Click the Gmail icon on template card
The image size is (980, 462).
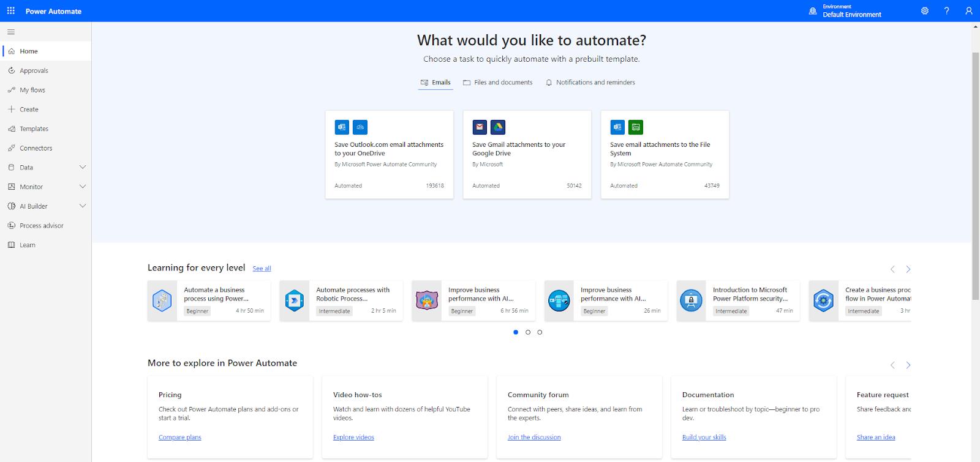point(480,127)
